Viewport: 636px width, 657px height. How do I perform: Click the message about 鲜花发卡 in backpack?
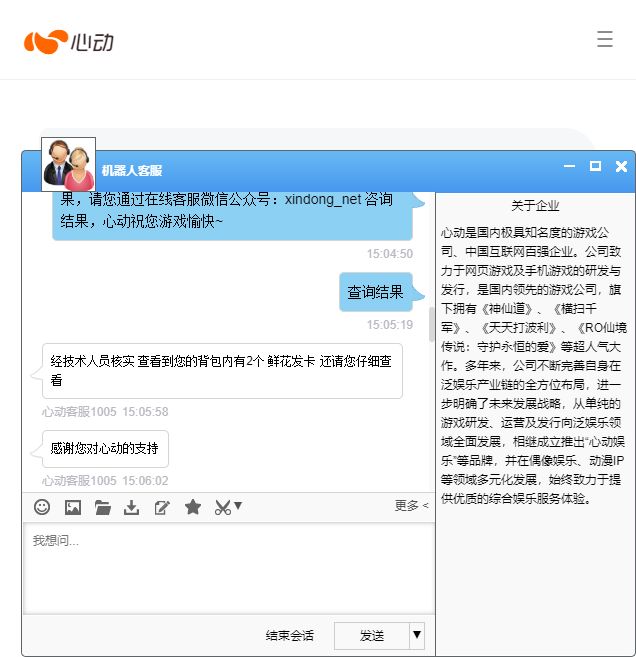coord(222,371)
